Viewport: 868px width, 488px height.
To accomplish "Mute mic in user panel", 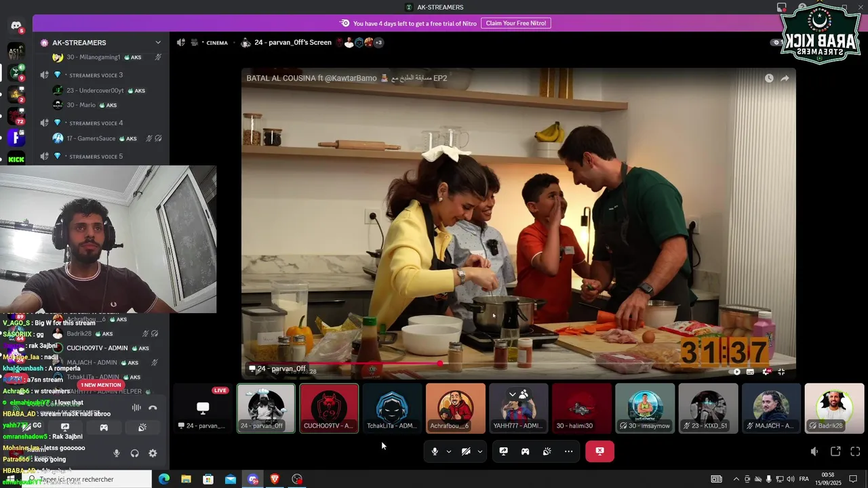I will (117, 453).
